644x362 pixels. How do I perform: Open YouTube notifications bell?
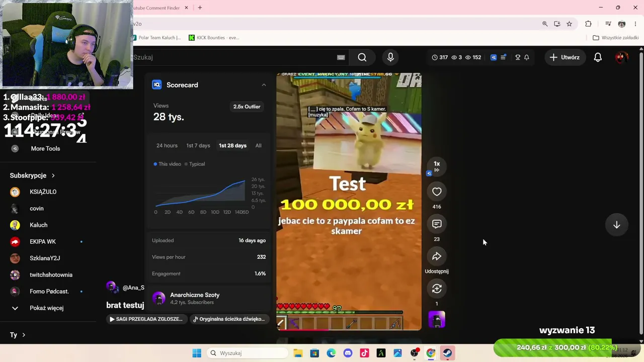tap(598, 57)
